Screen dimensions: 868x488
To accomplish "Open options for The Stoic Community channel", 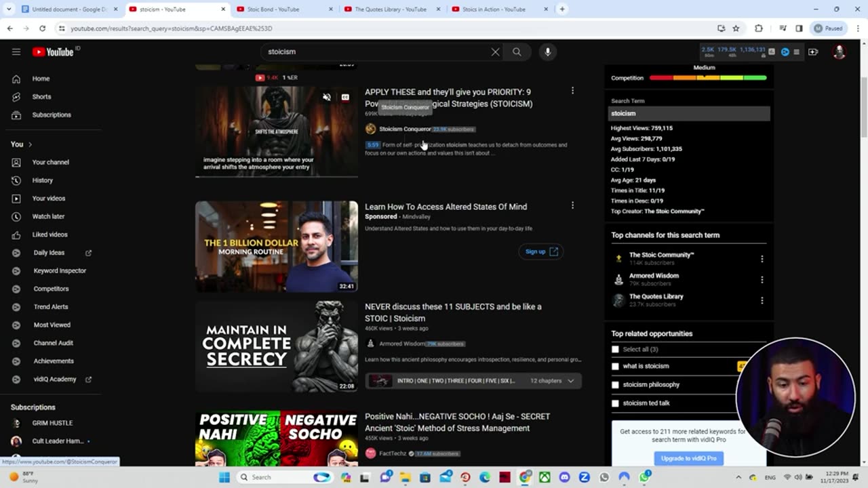I will 762,259.
